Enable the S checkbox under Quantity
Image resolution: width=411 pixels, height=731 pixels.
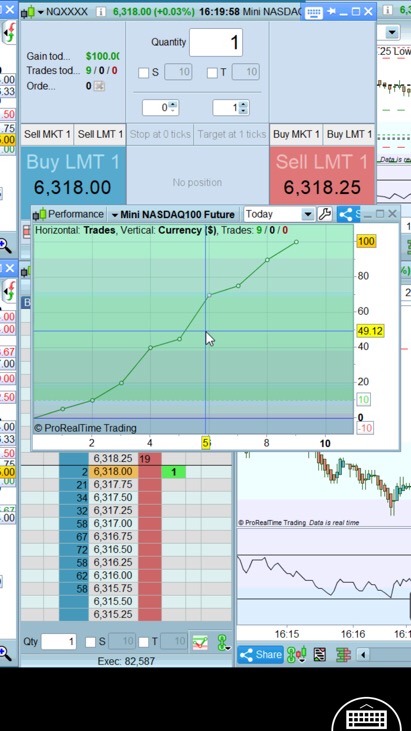[x=144, y=72]
